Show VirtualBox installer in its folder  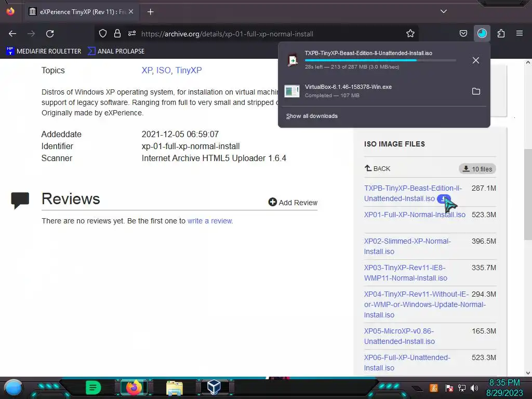coord(476,91)
